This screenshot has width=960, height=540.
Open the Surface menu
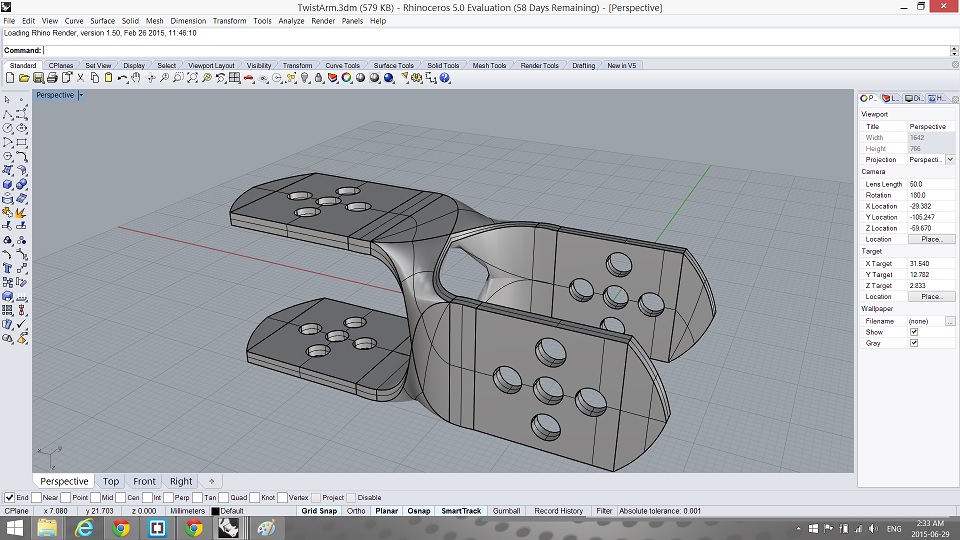[102, 20]
